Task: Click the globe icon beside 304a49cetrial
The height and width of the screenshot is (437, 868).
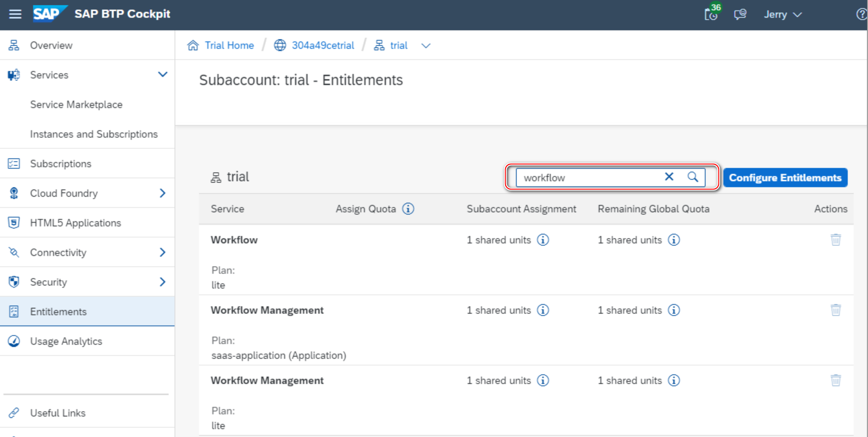Action: [x=280, y=45]
